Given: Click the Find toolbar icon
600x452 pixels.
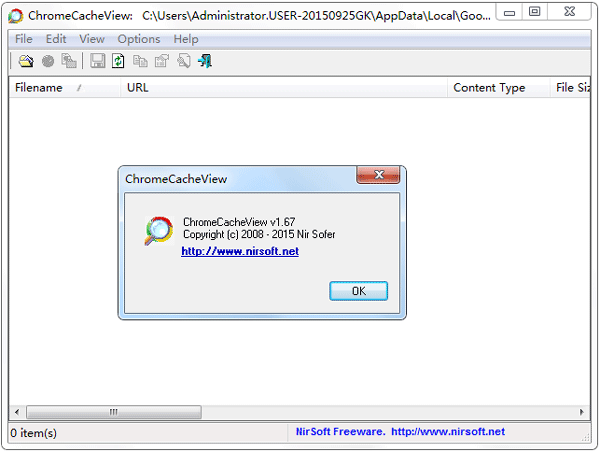Looking at the screenshot, I should click(183, 62).
